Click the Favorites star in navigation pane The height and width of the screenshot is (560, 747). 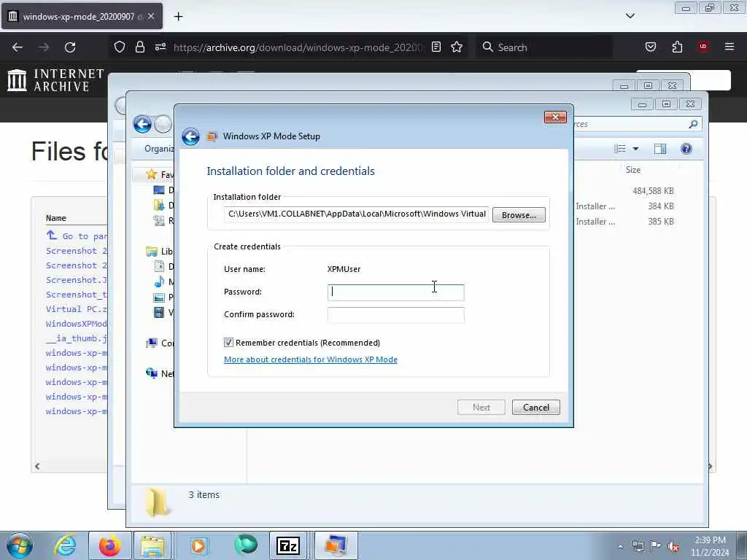(x=152, y=174)
